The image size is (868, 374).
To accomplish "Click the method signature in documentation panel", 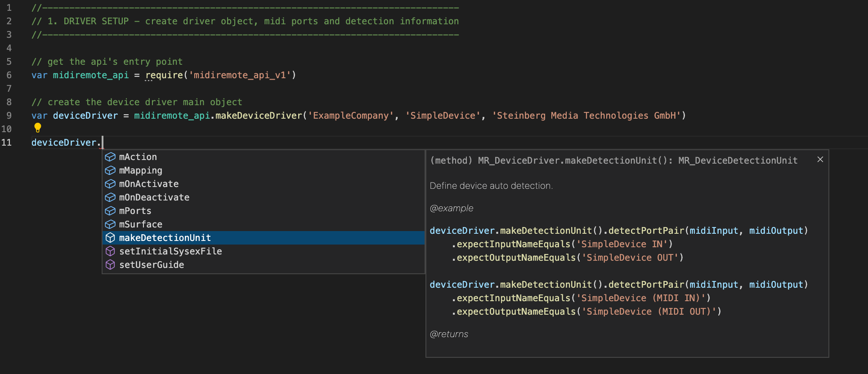I will tap(613, 160).
